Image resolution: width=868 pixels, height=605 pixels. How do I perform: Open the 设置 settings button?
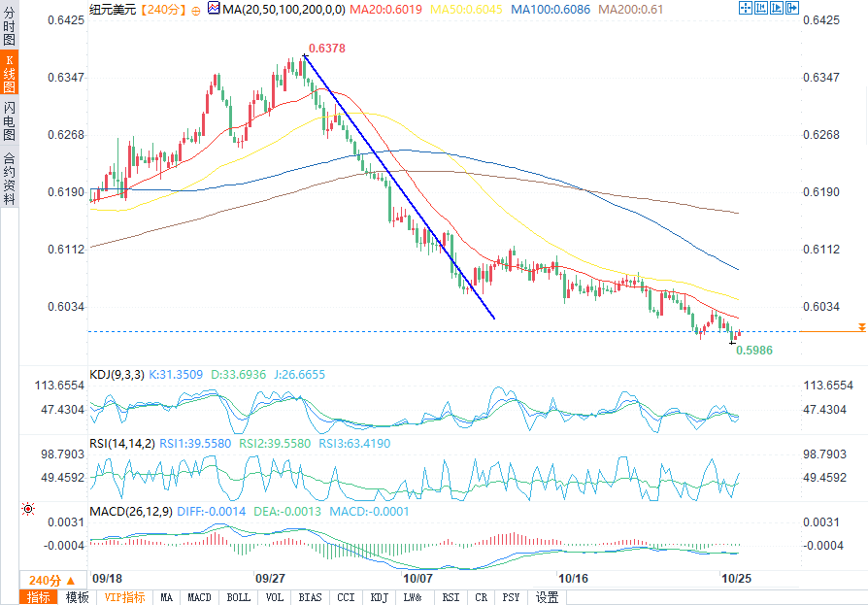click(547, 597)
